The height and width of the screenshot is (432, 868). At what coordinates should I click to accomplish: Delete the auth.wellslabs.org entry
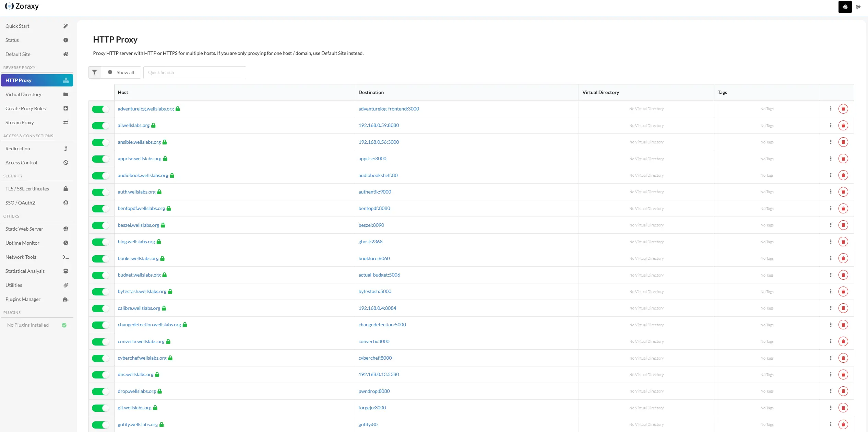843,192
